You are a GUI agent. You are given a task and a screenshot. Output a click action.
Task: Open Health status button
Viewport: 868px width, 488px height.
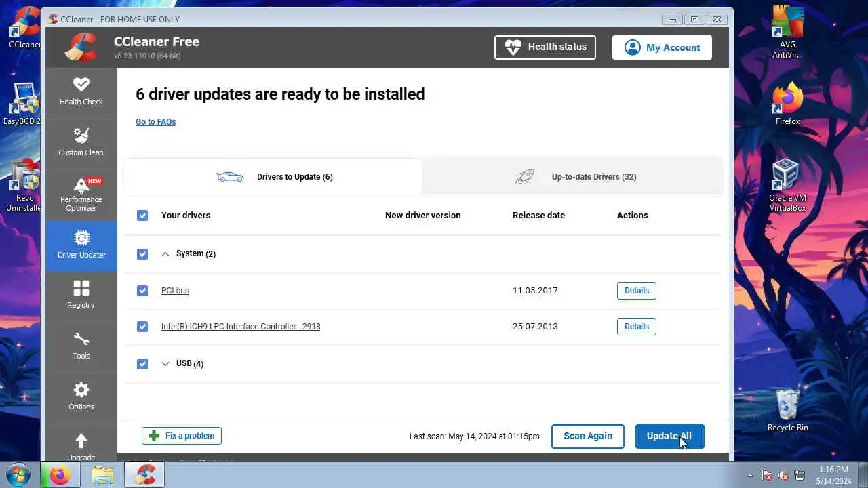545,47
